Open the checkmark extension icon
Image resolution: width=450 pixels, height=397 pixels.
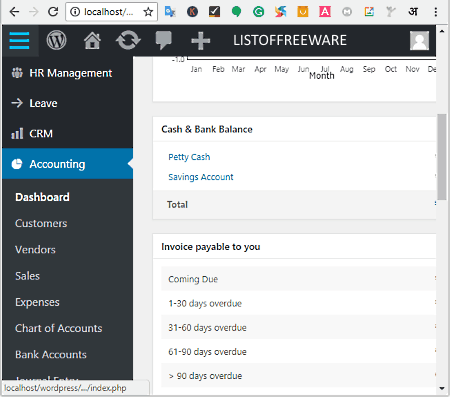tap(214, 12)
